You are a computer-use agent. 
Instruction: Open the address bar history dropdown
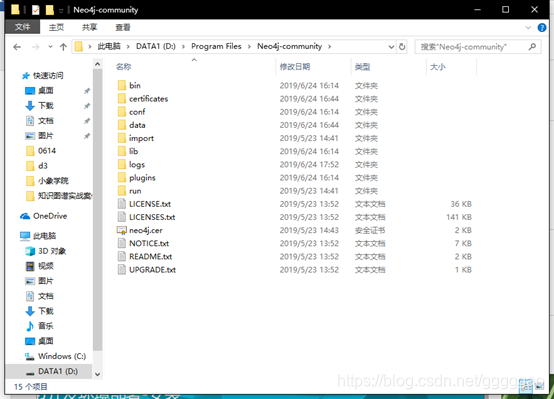[391, 47]
